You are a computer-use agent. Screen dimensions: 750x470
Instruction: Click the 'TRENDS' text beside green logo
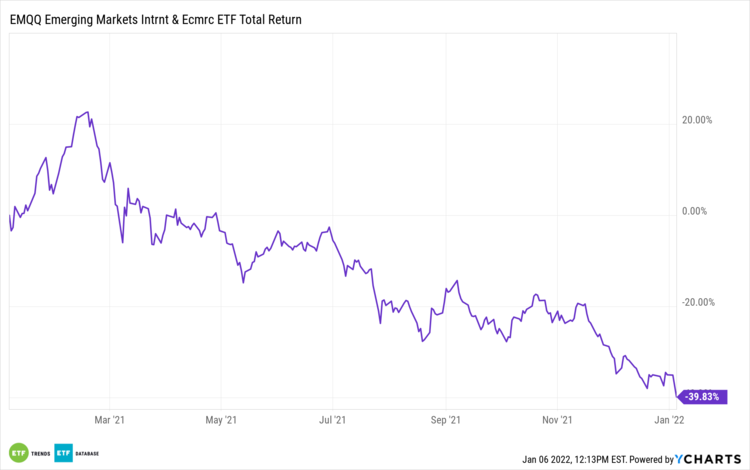pos(40,453)
